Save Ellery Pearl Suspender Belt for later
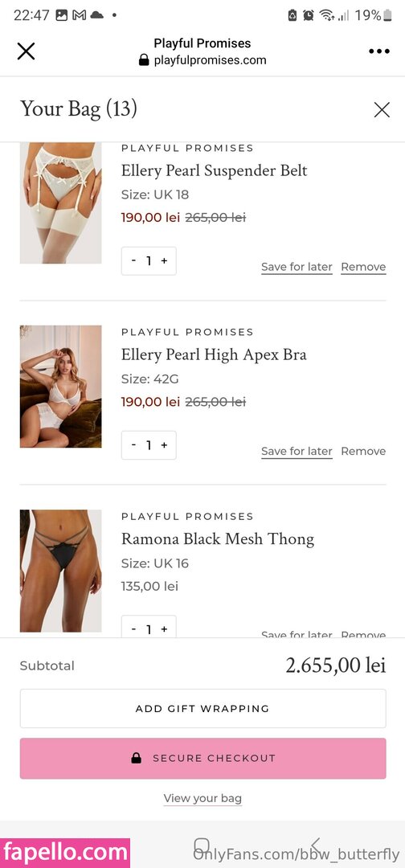This screenshot has height=868, width=405. coord(297,267)
